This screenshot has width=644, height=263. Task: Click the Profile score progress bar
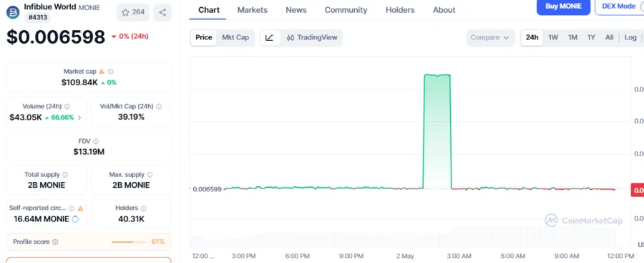click(x=129, y=242)
